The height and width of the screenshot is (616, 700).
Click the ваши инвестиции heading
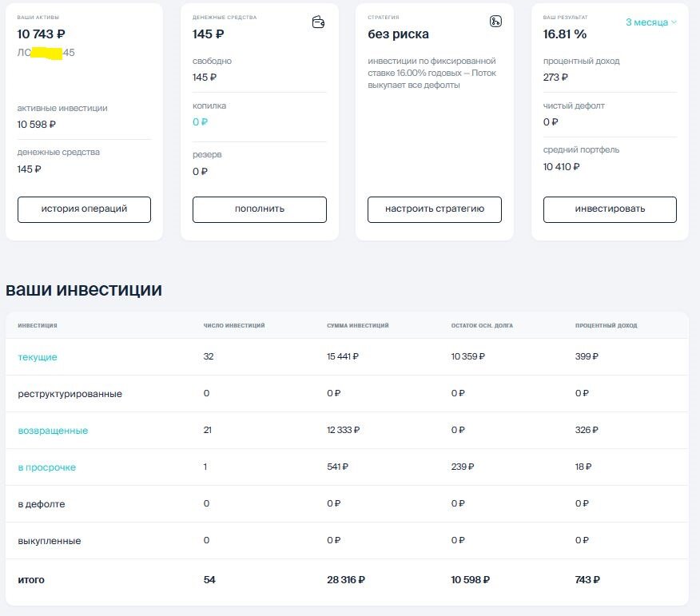click(84, 290)
